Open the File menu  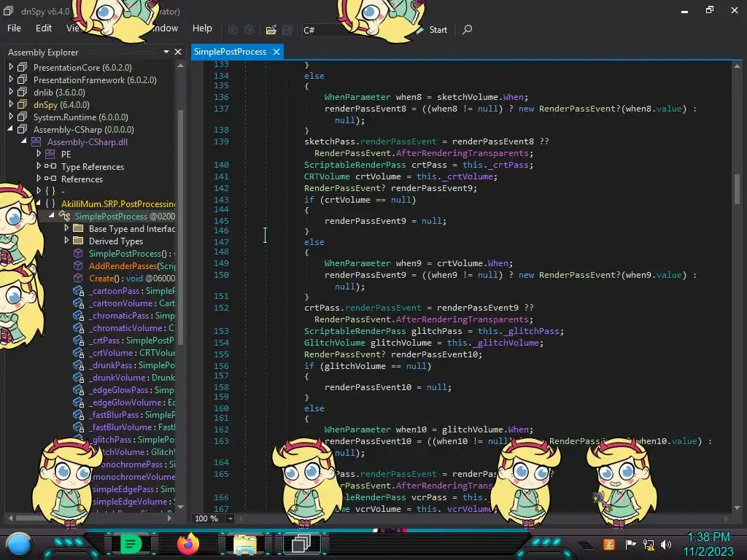pos(14,28)
